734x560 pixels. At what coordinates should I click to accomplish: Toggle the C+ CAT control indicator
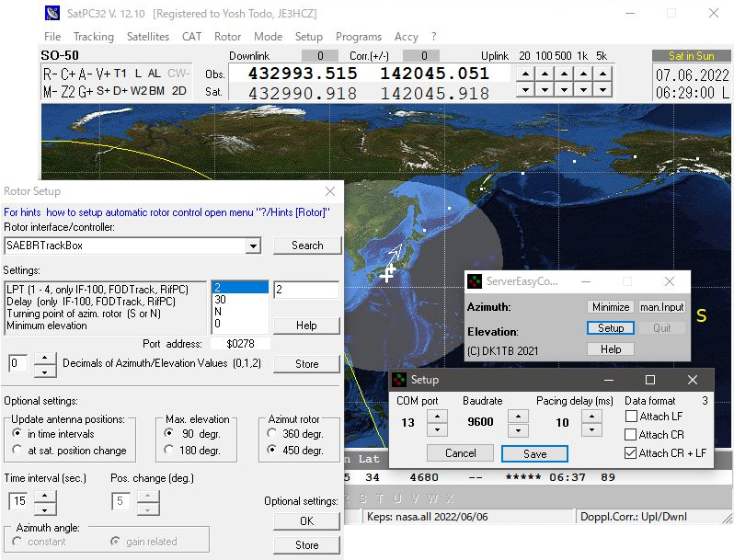coord(67,74)
